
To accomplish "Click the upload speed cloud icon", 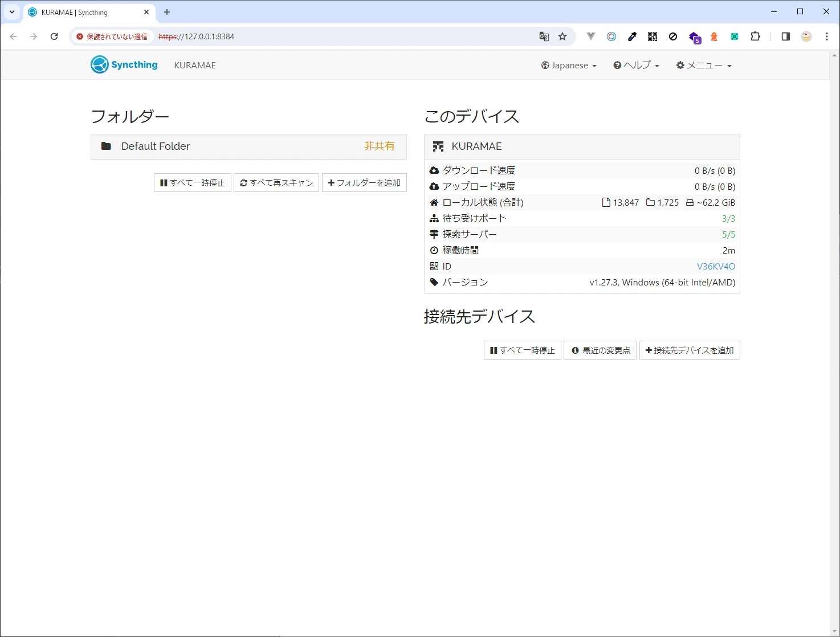I will tap(434, 186).
